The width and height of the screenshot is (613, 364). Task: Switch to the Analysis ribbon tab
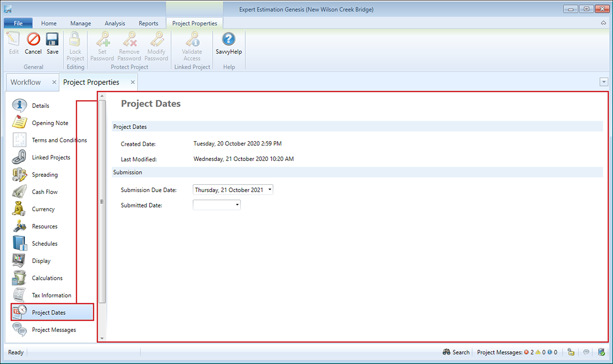point(114,23)
